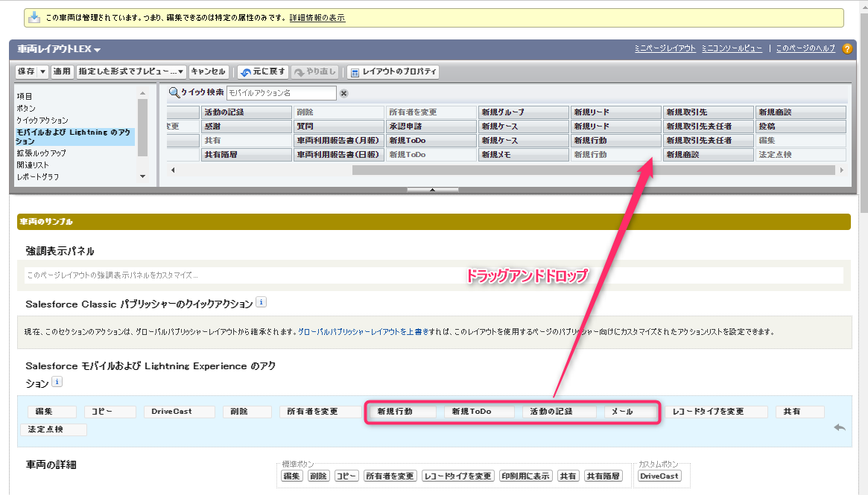Click メール in the mobile actions section
The image size is (868, 495).
tap(630, 412)
